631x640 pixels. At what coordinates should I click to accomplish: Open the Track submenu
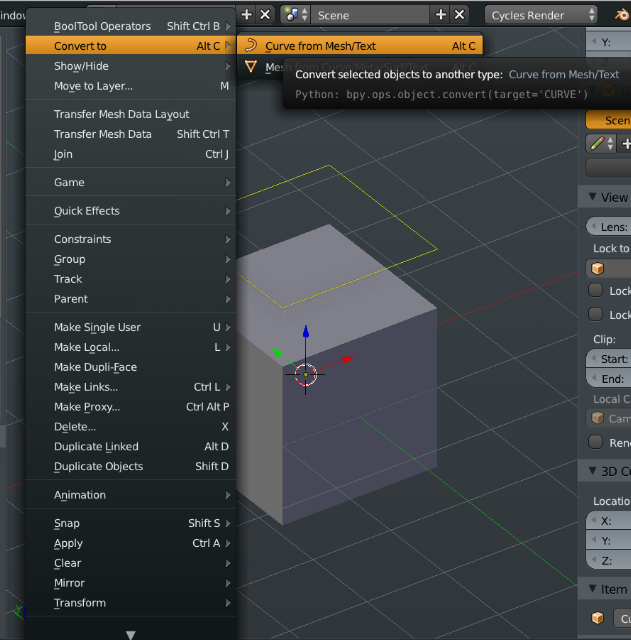point(131,279)
